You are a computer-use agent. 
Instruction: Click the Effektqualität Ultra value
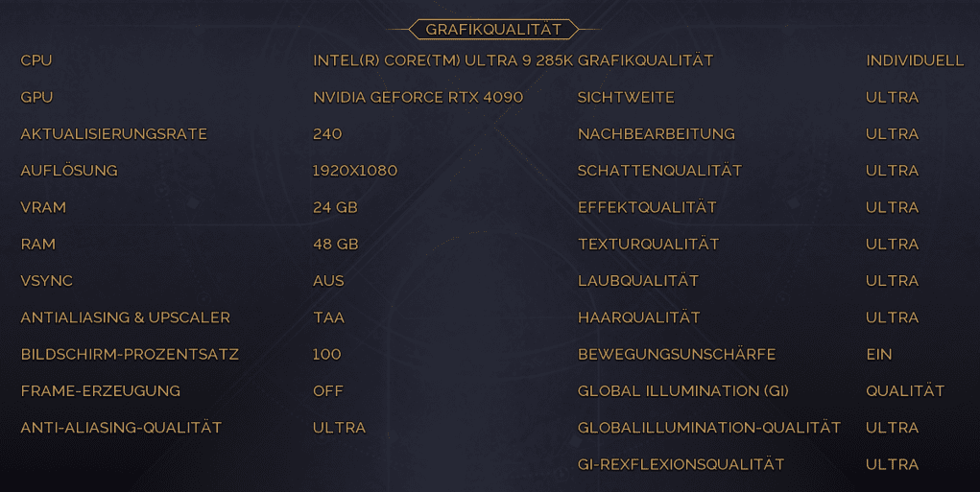coord(892,207)
